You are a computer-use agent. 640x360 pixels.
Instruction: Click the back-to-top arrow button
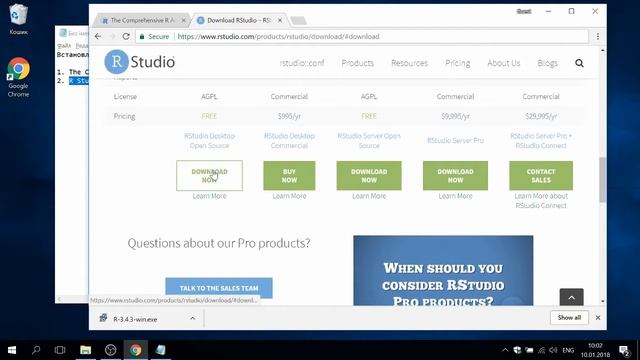[571, 298]
